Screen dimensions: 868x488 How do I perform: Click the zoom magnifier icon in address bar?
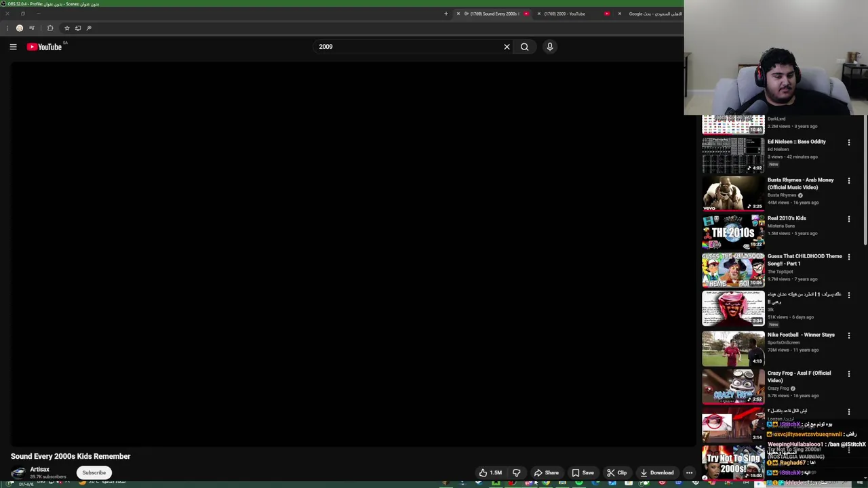tap(89, 28)
